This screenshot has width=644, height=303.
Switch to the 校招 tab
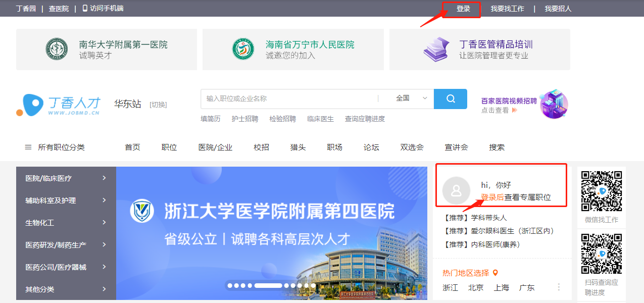(x=262, y=147)
